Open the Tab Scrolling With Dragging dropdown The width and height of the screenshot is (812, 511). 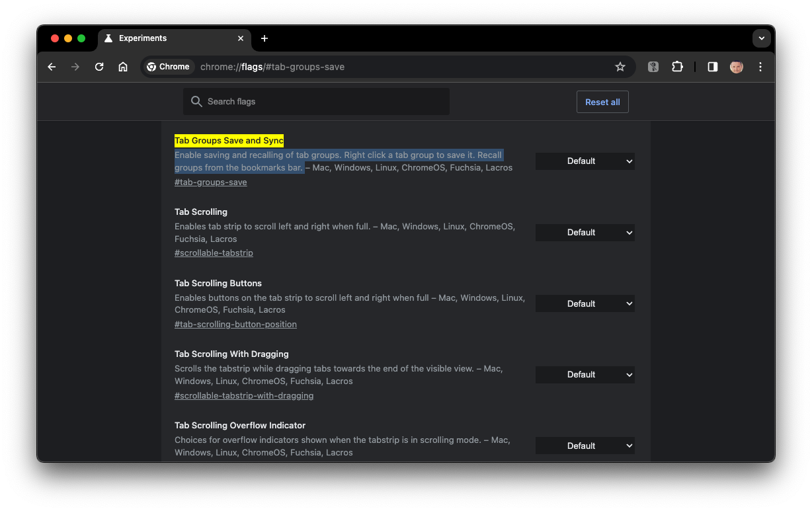pyautogui.click(x=585, y=375)
